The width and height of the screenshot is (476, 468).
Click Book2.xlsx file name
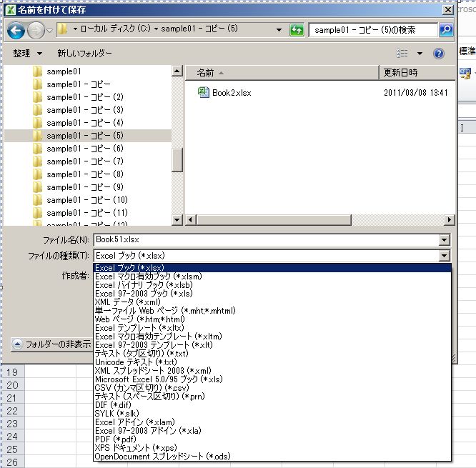click(232, 93)
